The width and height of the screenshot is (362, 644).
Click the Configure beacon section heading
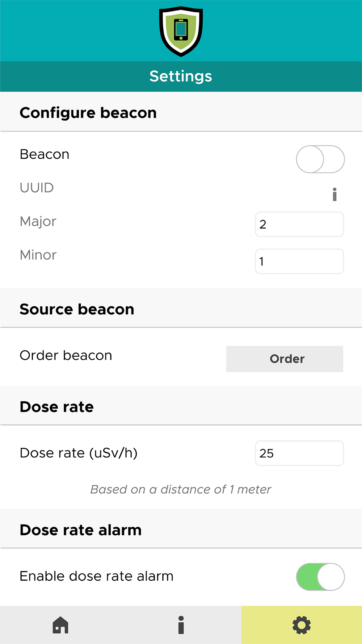click(88, 113)
